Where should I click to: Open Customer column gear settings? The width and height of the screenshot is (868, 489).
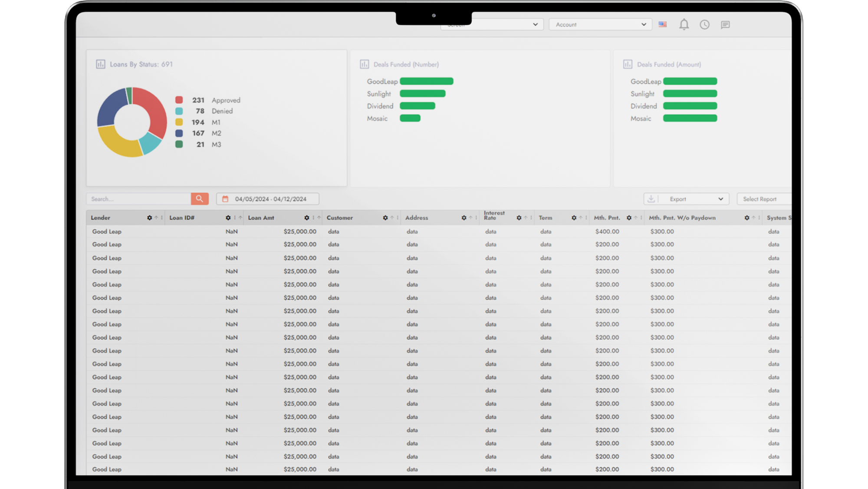point(385,218)
